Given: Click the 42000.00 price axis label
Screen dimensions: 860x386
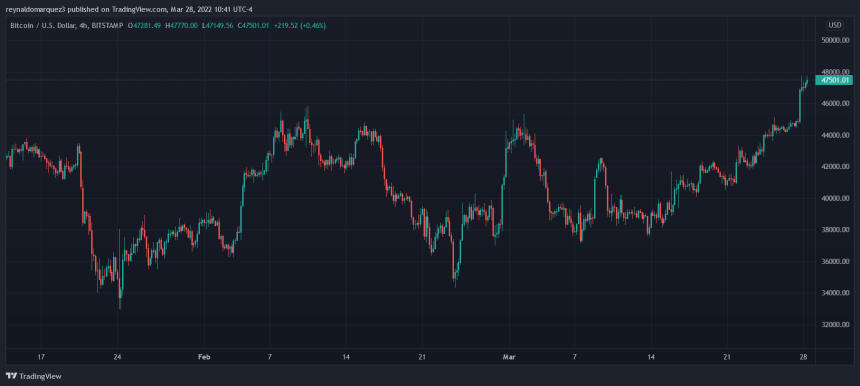Looking at the screenshot, I should 836,167.
